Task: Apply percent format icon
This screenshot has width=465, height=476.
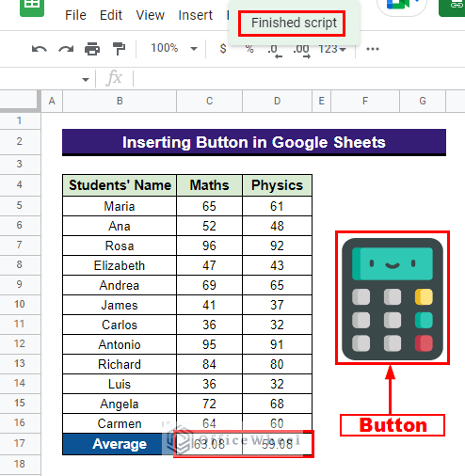Action: [x=249, y=49]
